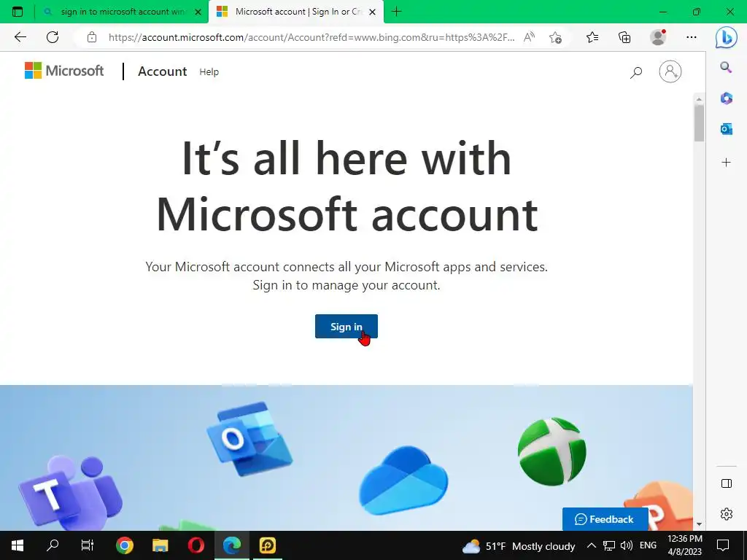Open Settings and more ellipsis menu
This screenshot has height=560, width=747.
click(692, 37)
